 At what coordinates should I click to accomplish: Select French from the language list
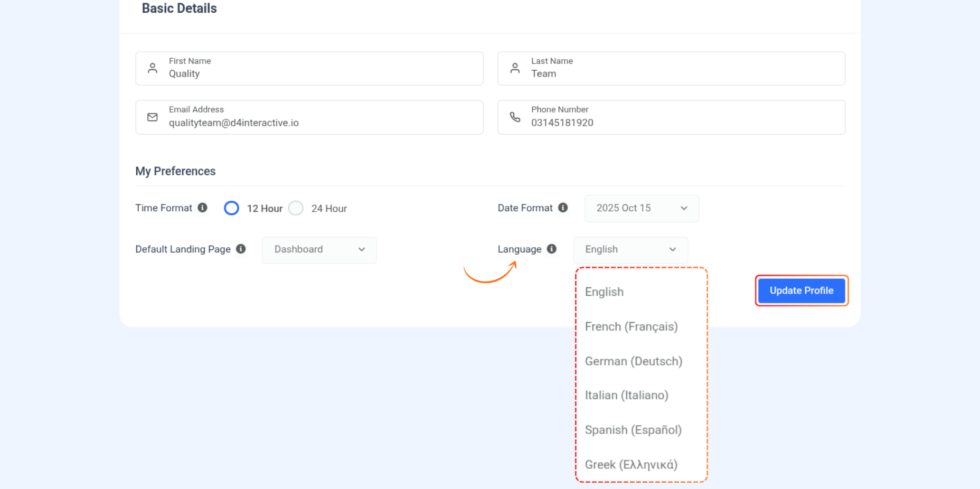tap(632, 326)
